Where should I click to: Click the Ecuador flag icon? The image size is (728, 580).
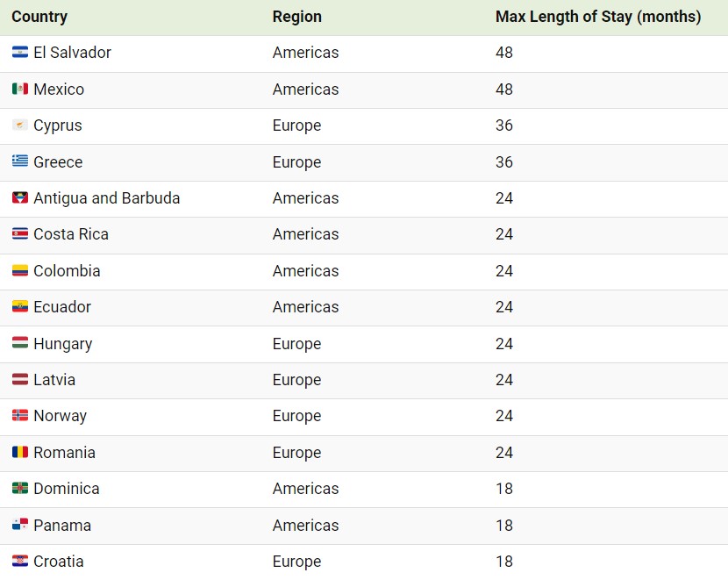(x=20, y=306)
